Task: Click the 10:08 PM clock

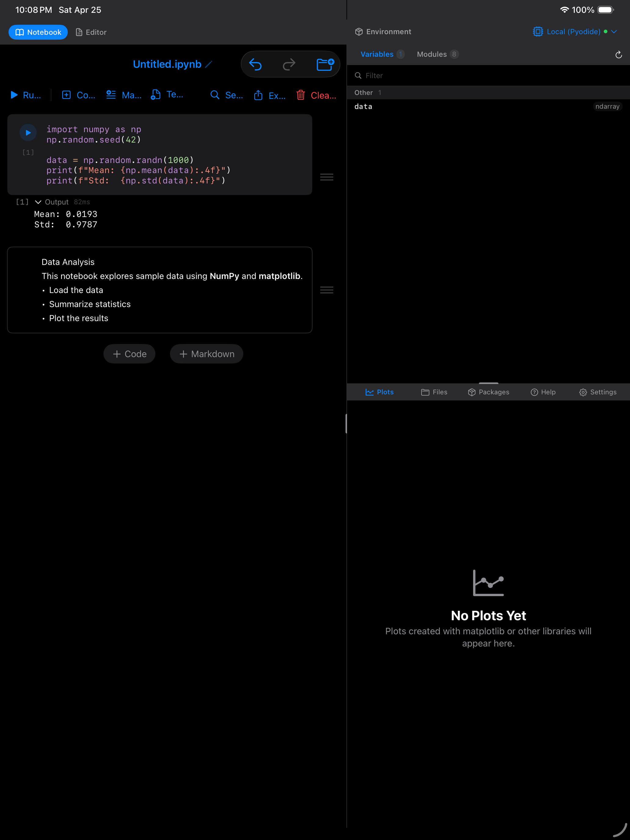Action: tap(34, 10)
